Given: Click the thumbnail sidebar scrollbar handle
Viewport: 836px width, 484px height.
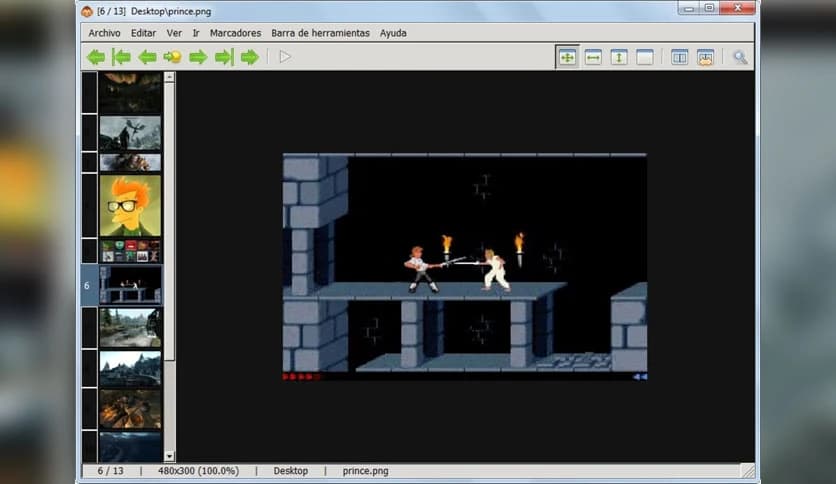Looking at the screenshot, I should pyautogui.click(x=170, y=221).
